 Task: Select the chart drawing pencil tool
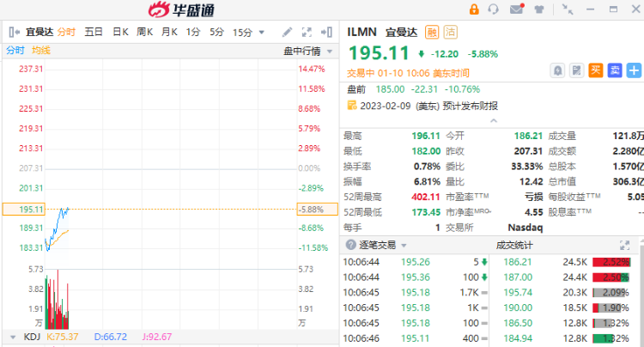[x=287, y=32]
